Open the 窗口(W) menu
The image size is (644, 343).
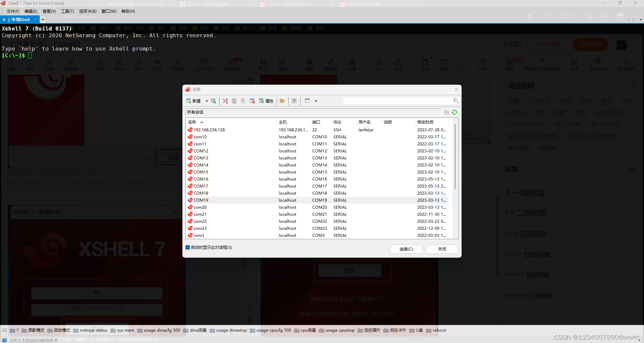click(x=109, y=11)
